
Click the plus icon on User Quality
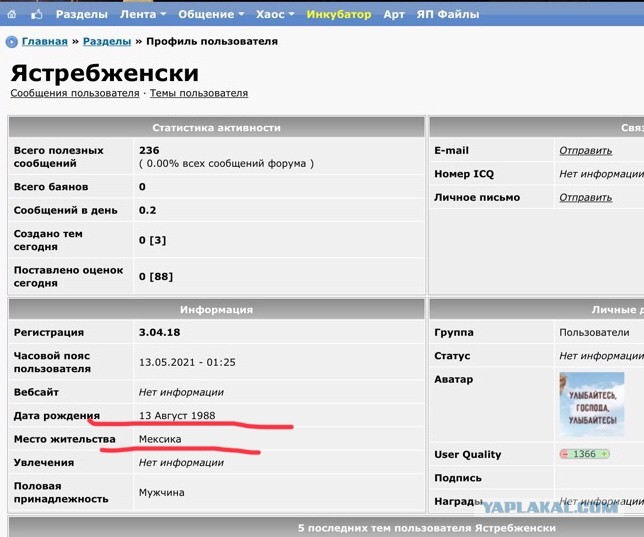click(604, 454)
